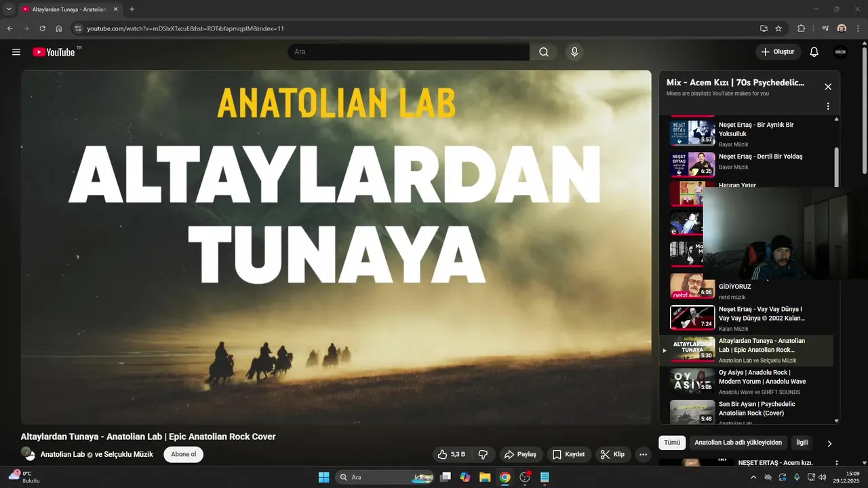Close the Mix playlist panel
Screen dimensions: 868x488
click(828, 87)
